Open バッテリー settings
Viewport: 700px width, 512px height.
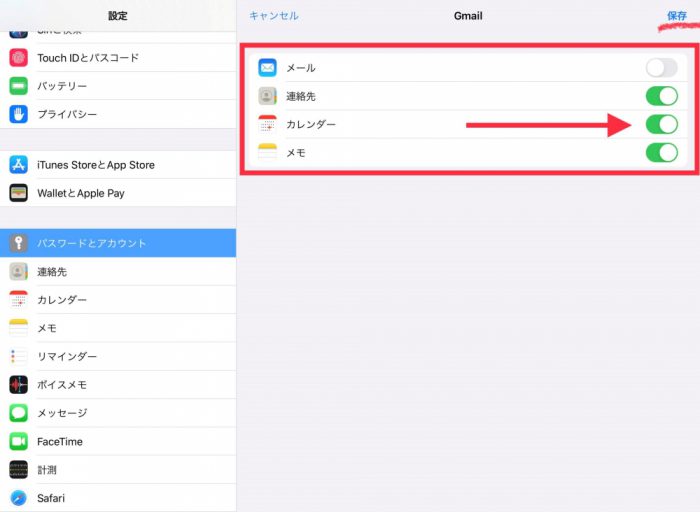[x=118, y=86]
